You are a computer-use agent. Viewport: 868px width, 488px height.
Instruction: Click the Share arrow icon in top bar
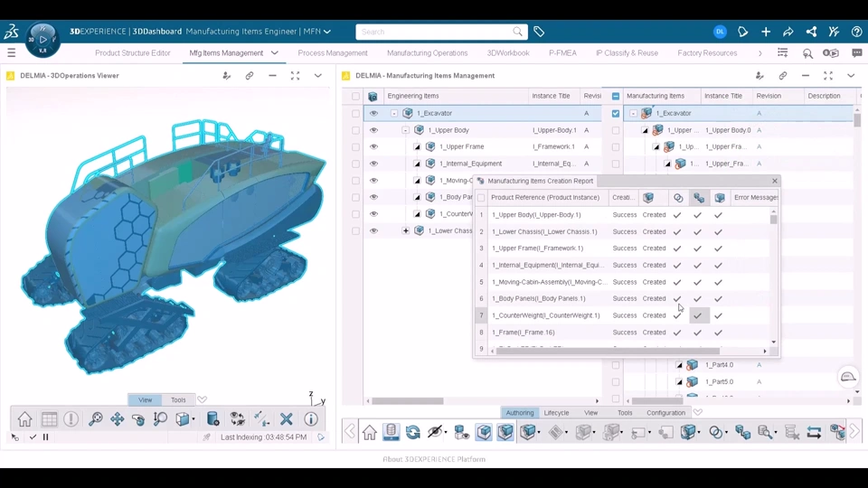point(788,33)
